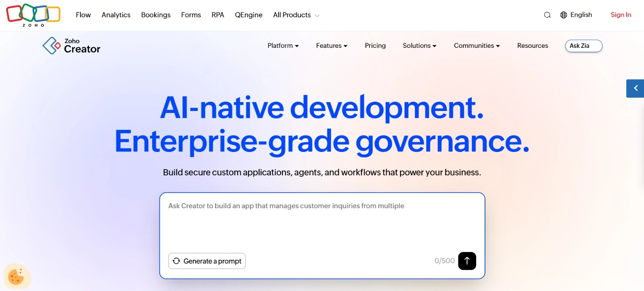Click the refresh icon in Generate a prompt

click(x=176, y=261)
